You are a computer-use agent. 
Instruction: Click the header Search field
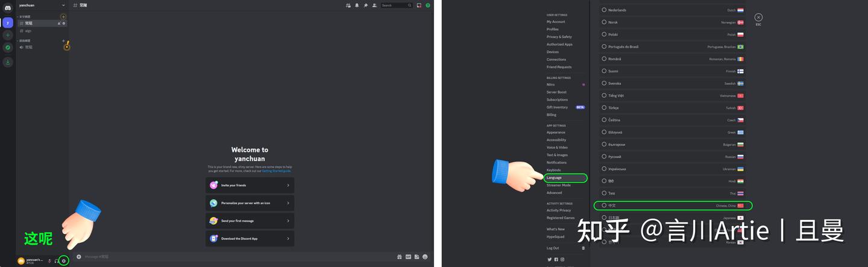(x=397, y=5)
